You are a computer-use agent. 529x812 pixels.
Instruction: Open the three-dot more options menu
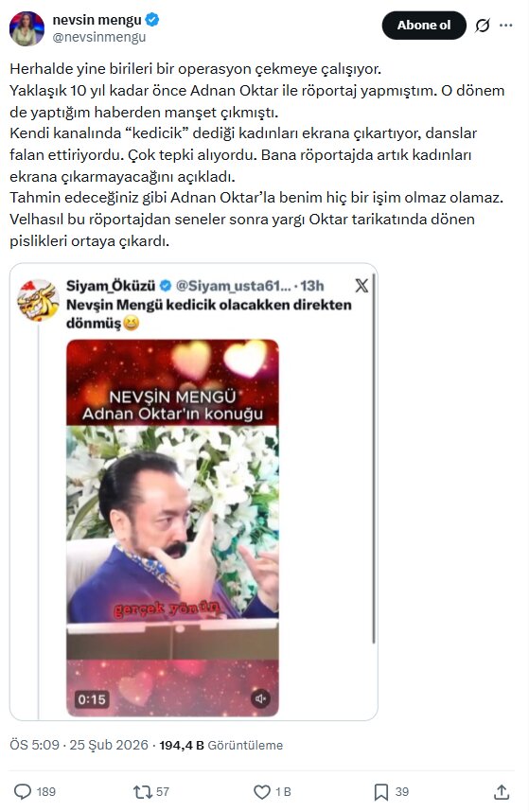[506, 25]
